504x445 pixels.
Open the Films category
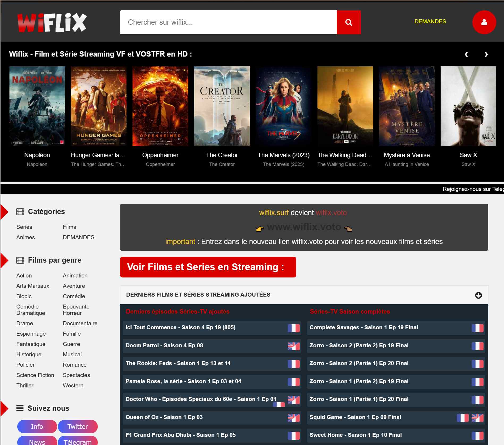[69, 227]
